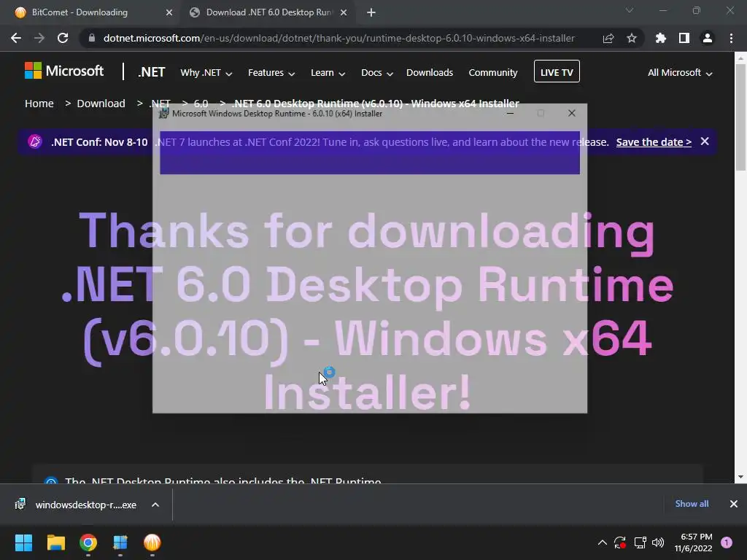Dismiss the .NET Conf banner
747x560 pixels.
tap(705, 141)
